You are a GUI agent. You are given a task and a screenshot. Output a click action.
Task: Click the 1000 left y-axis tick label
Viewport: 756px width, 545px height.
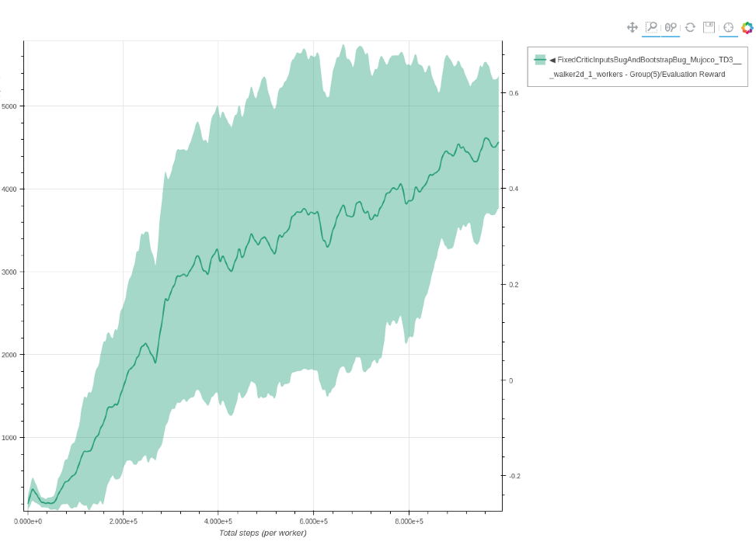(x=11, y=438)
